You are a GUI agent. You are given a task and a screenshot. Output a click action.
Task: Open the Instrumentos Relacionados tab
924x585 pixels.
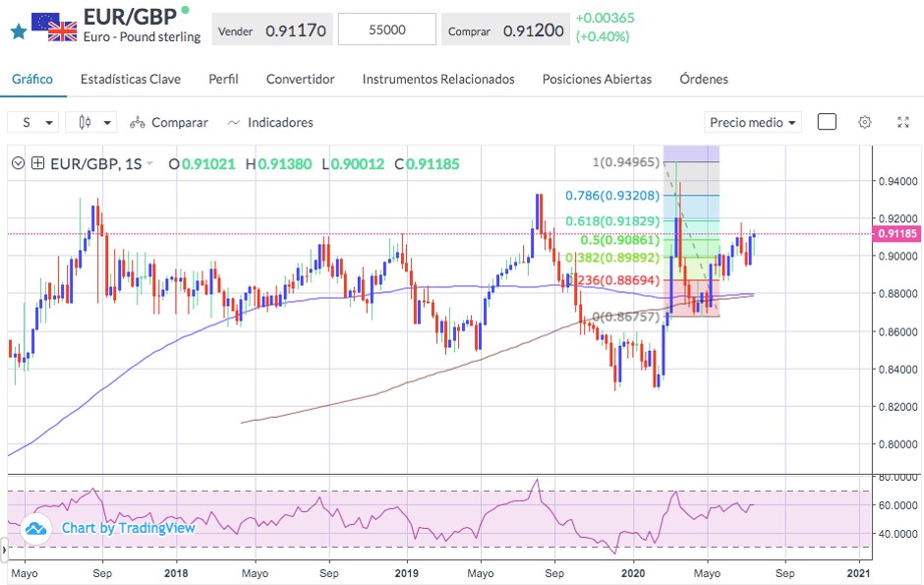click(x=438, y=79)
